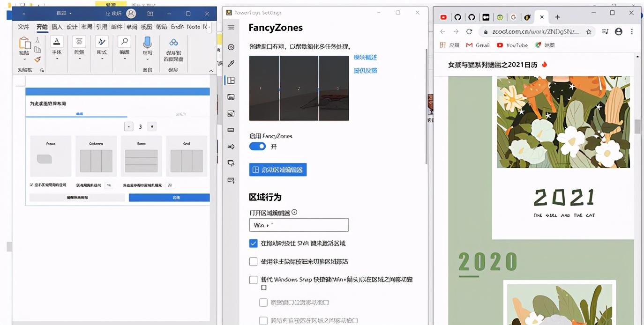Uncheck the hold Shift key while dragging option
644x325 pixels.
click(x=254, y=244)
